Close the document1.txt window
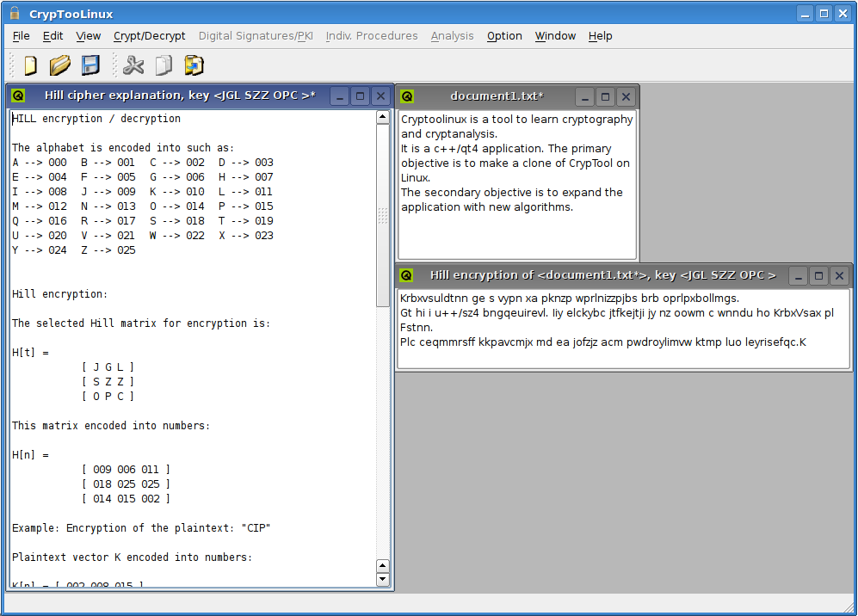 click(626, 97)
